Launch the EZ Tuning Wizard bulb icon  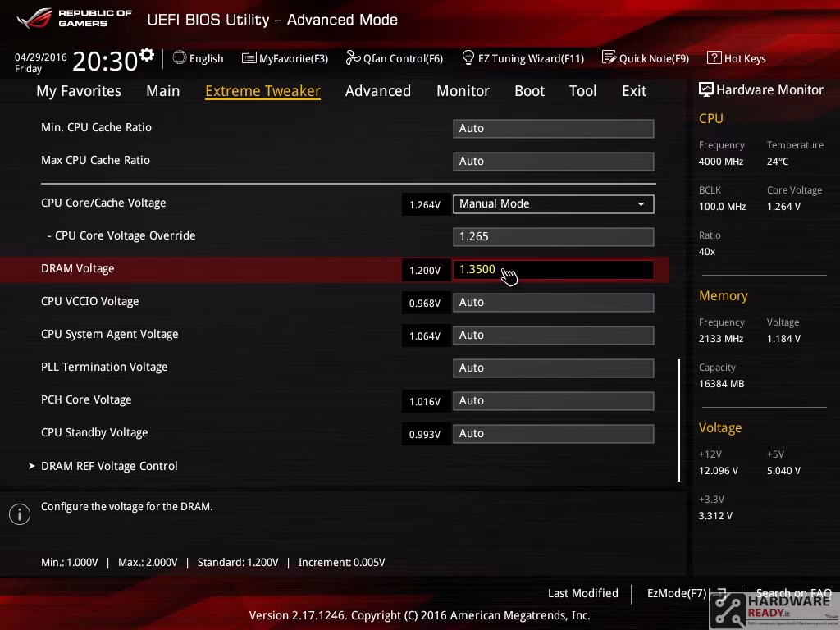click(x=468, y=57)
